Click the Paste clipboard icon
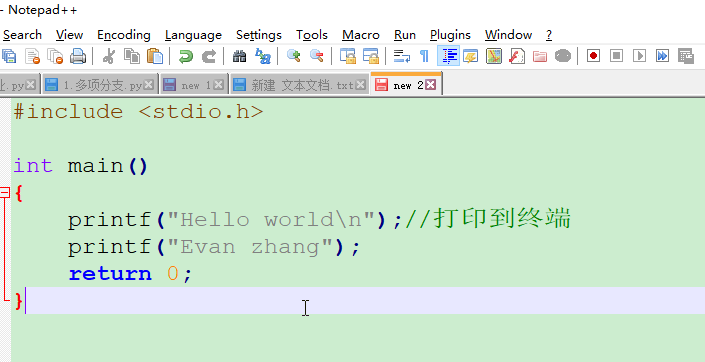This screenshot has width=705, height=362. 155,56
